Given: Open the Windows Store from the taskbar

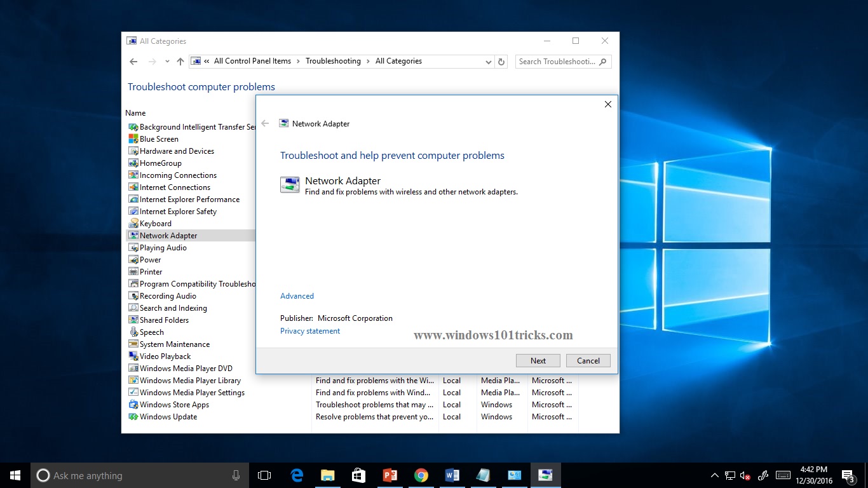Looking at the screenshot, I should (358, 475).
